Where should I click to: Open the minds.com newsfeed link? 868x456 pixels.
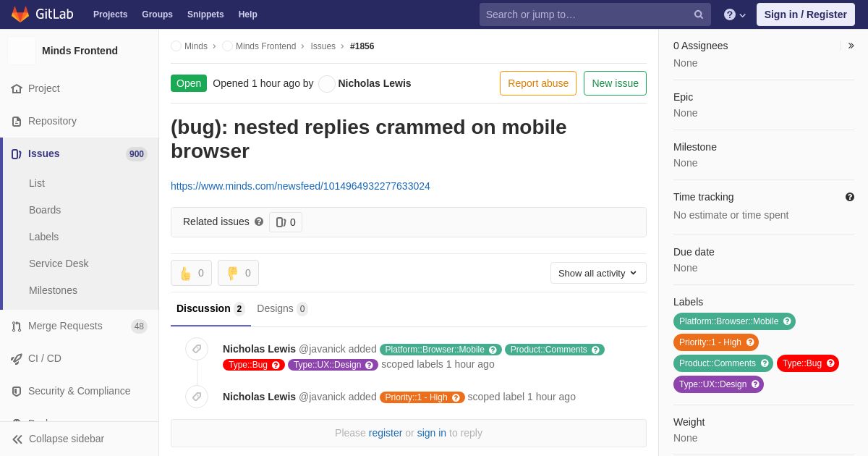[300, 186]
